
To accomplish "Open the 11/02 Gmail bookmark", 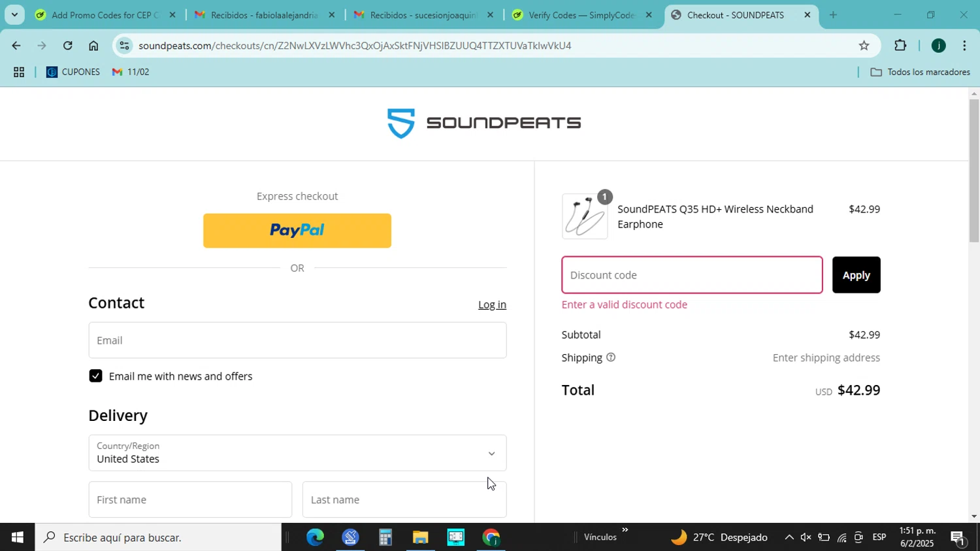I will pyautogui.click(x=131, y=73).
